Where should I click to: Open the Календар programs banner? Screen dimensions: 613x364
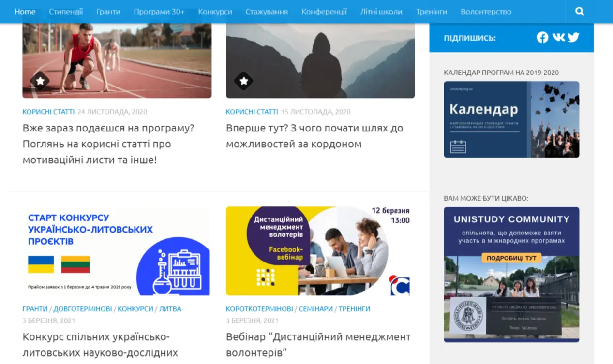click(511, 119)
